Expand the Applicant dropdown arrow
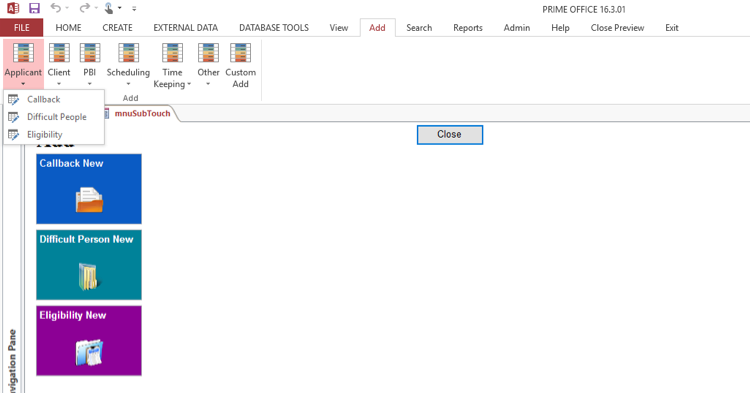Viewport: 750px width, 393px height. (23, 84)
